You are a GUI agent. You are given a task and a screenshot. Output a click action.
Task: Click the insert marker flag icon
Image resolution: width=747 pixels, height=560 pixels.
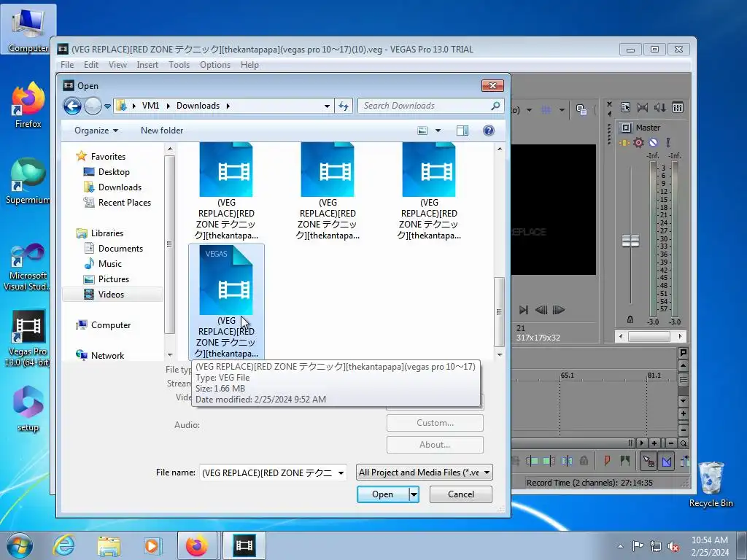pos(607,461)
